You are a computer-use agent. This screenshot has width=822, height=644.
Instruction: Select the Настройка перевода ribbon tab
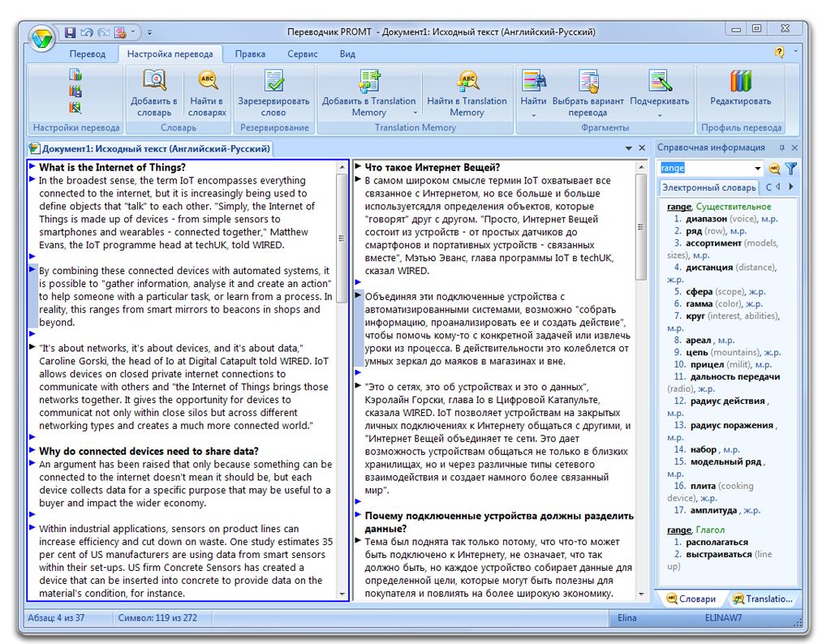point(170,54)
